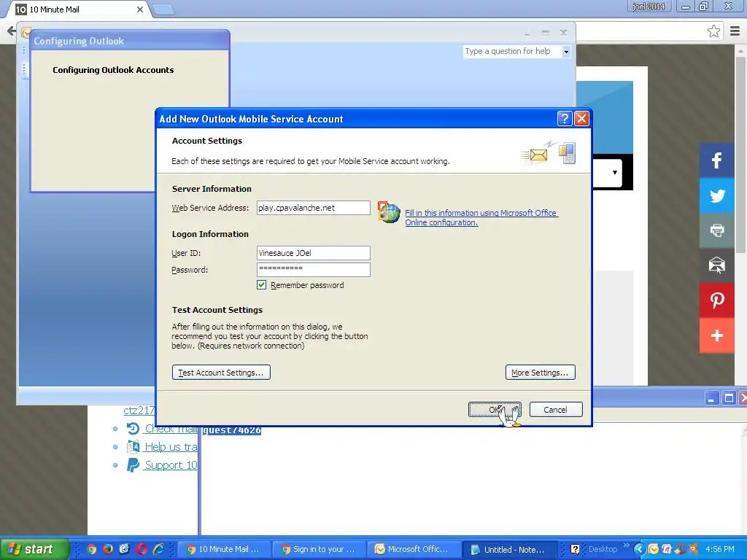Click the Web Service Address field
Screen dimensions: 747x560
click(313, 208)
